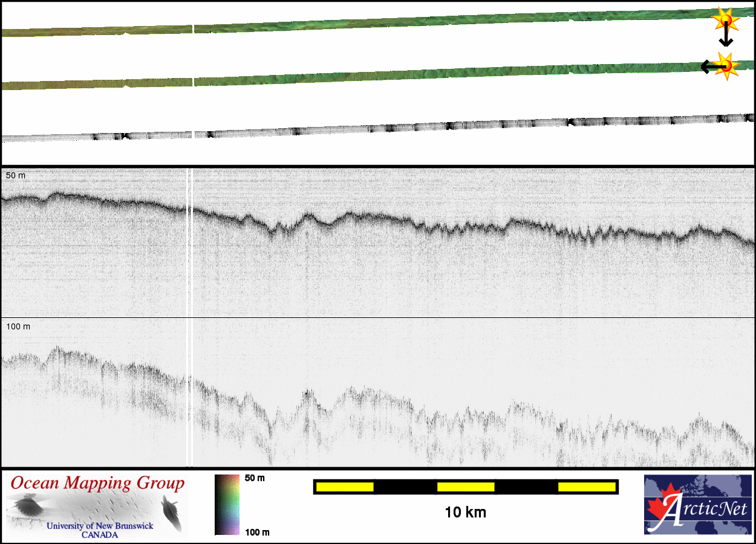Click the white vertical gap in upper profile
Viewport: 756px width, 544px height.
coord(190,242)
